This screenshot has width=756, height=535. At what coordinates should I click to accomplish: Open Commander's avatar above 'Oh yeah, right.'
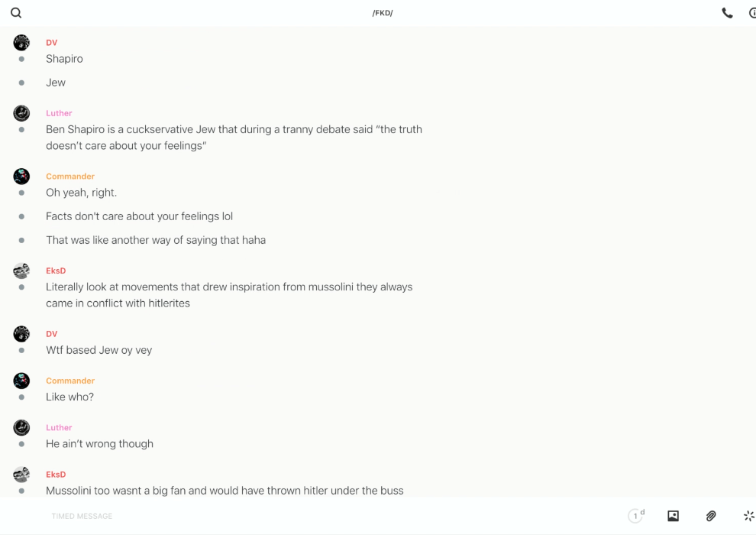click(x=21, y=177)
